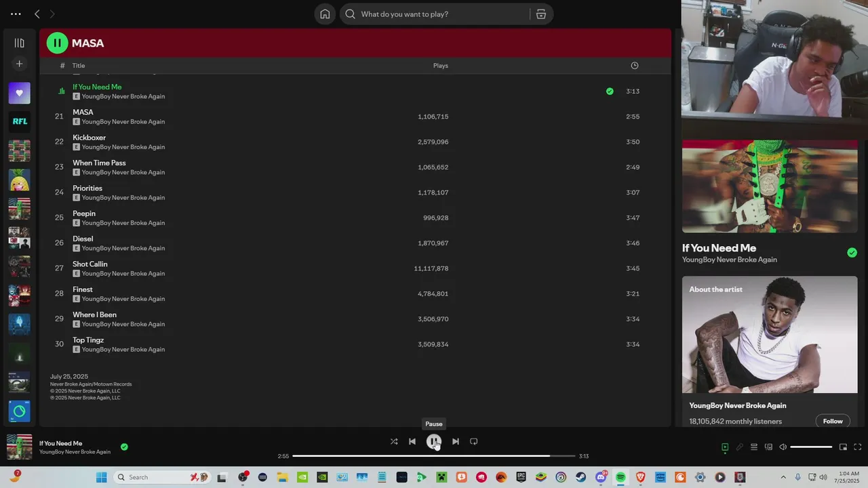Screen dimensions: 868x488
Task: Sort tracks by Title column header
Action: 79,66
